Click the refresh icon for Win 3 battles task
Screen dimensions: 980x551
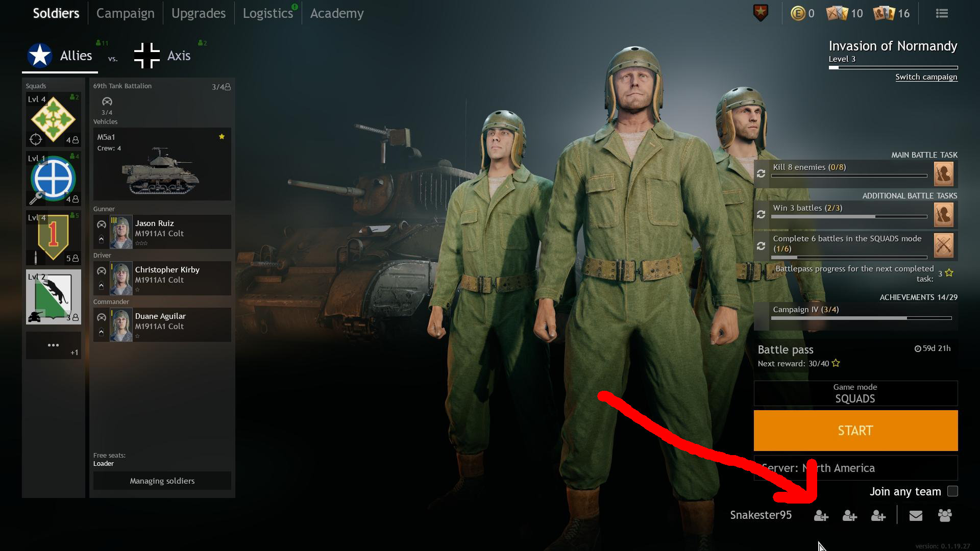coord(761,214)
